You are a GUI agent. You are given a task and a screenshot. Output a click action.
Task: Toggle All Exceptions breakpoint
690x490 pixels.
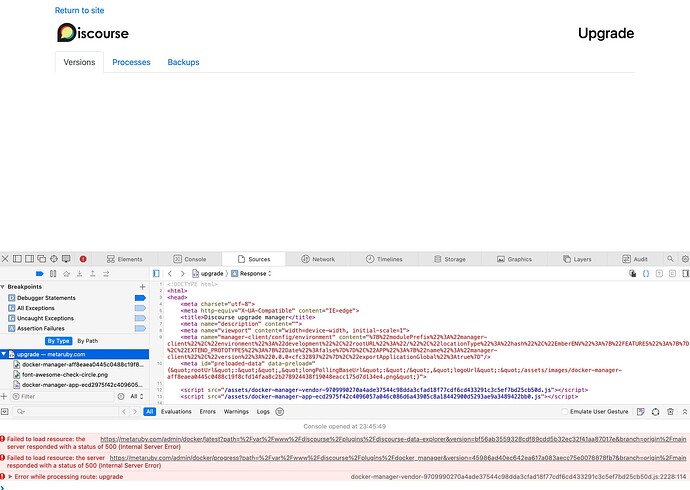tap(140, 308)
